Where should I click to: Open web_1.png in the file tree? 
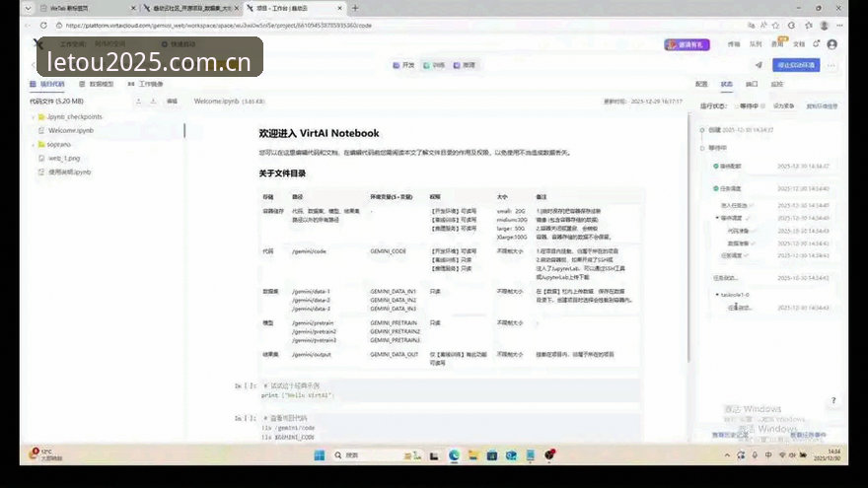60,159
